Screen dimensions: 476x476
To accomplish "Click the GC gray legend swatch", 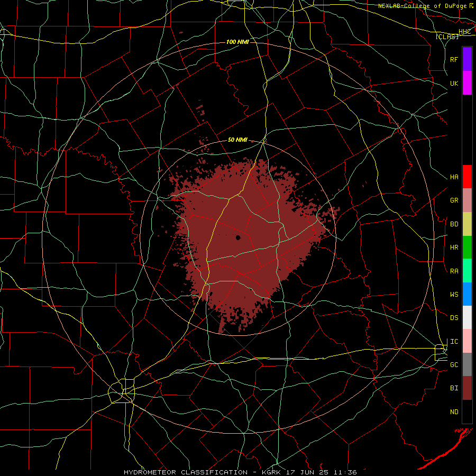I will 467,364.
